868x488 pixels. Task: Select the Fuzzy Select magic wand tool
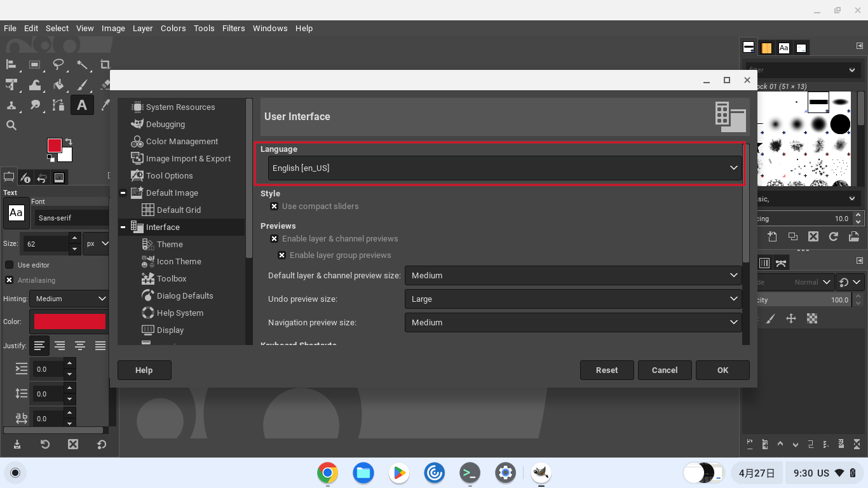(82, 64)
